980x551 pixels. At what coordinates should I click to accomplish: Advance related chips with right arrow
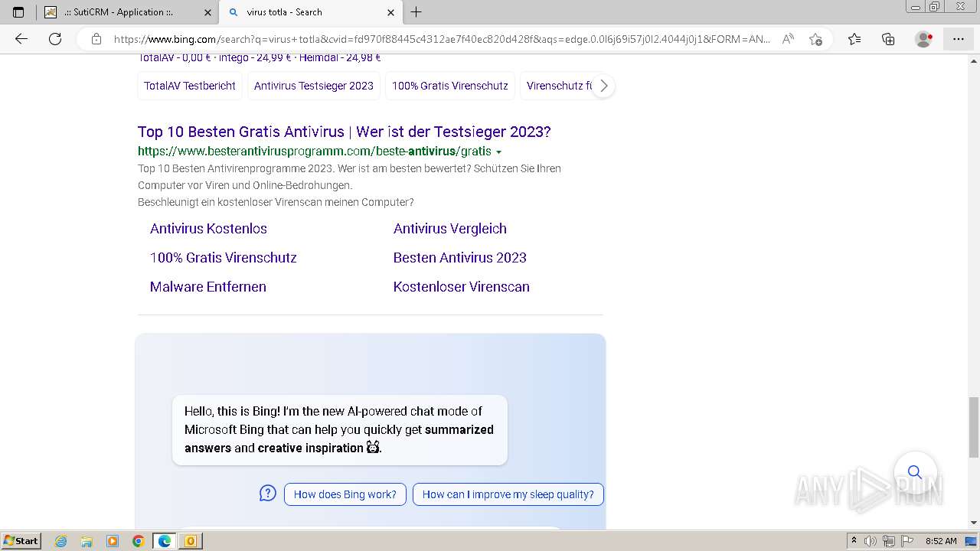click(603, 86)
